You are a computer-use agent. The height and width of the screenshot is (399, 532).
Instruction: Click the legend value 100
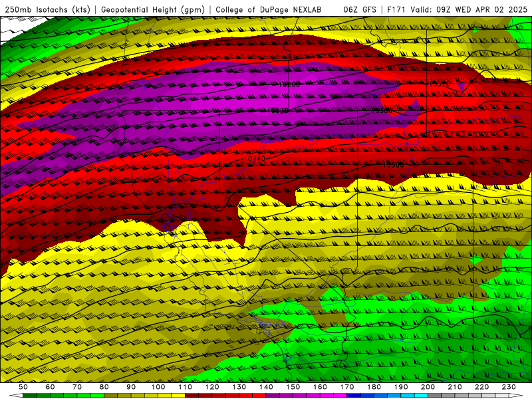coord(158,387)
